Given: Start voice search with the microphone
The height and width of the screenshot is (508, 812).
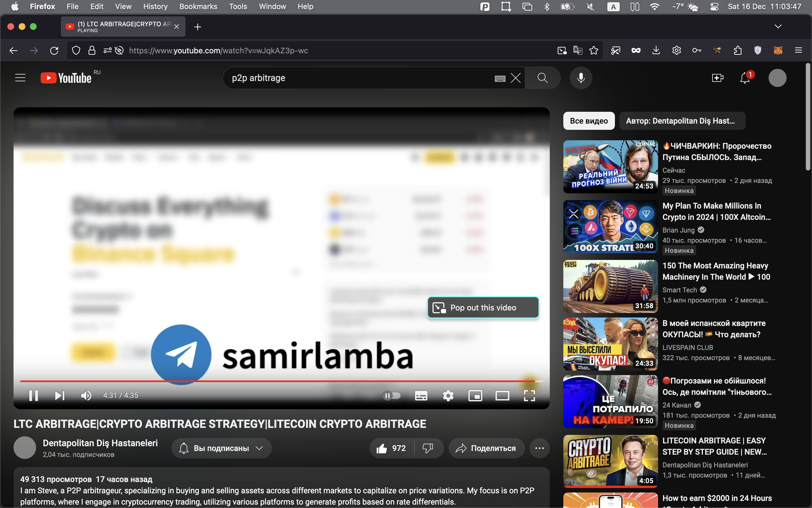Looking at the screenshot, I should 581,78.
